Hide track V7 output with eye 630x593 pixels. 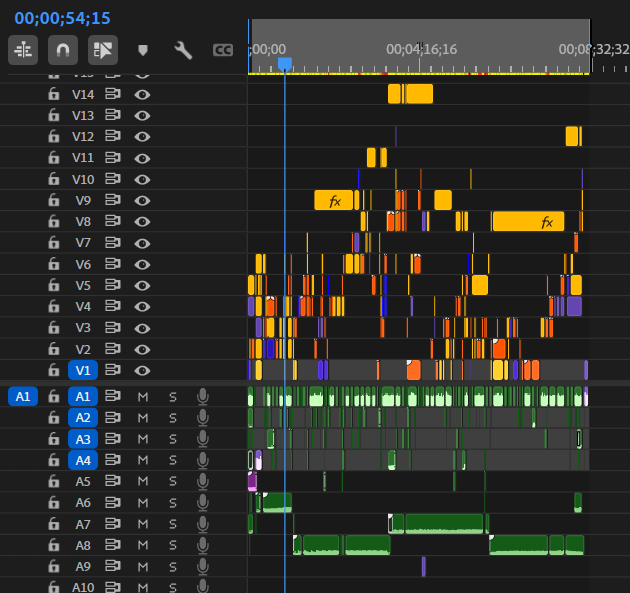[142, 243]
